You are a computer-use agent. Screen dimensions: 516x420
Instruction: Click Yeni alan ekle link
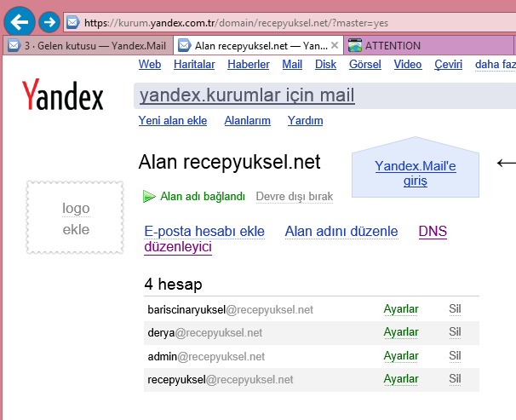(x=173, y=120)
